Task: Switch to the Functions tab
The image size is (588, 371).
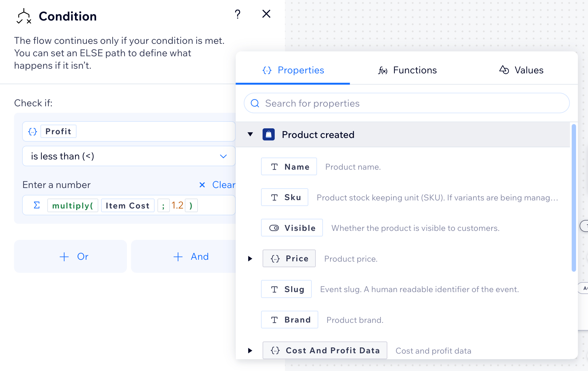Action: click(407, 70)
